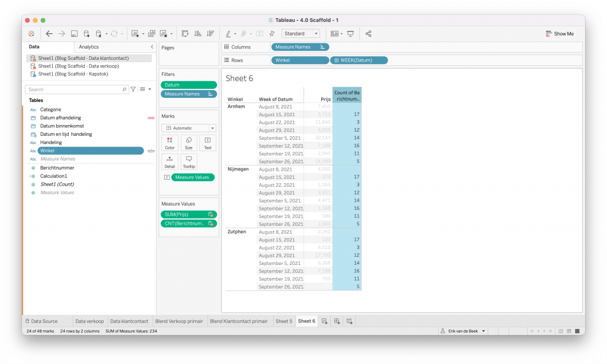
Task: Click the Data Source tab button
Action: coord(40,321)
